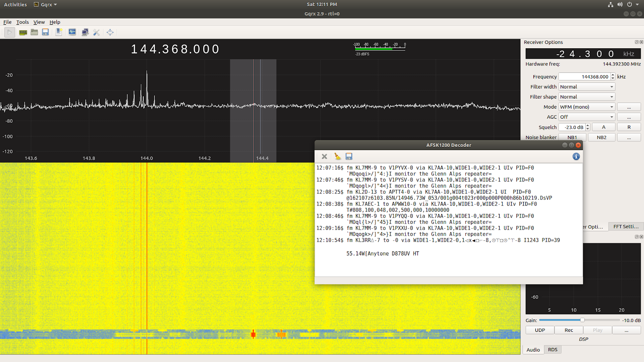644x362 pixels.
Task: Save AFSK1200 decoder text with floppy icon
Action: [x=349, y=156]
